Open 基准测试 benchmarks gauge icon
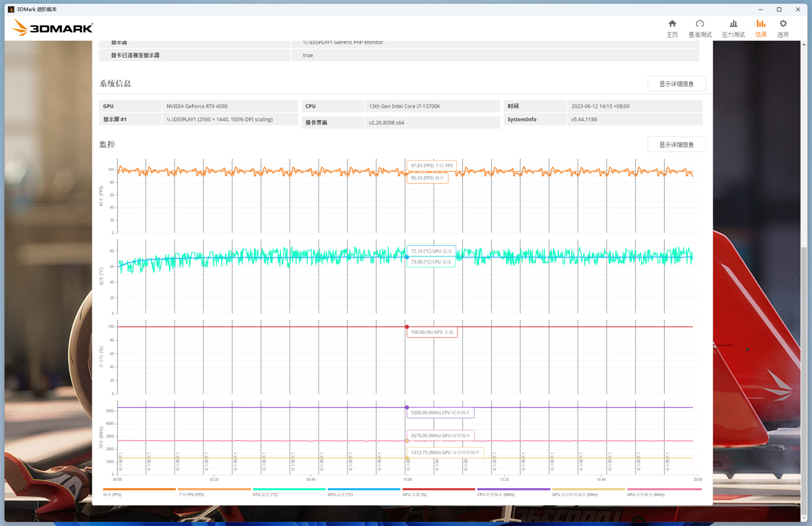The height and width of the screenshot is (526, 812). pyautogui.click(x=700, y=28)
